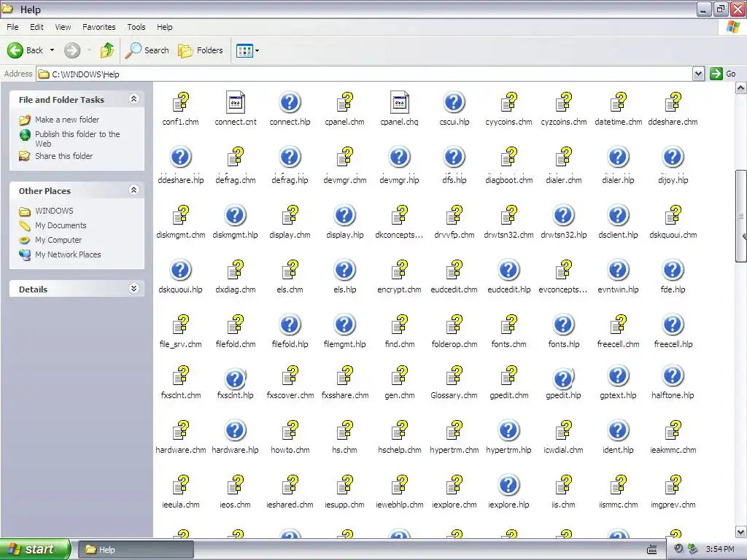Select the imgprev.chm file icon
Screen dimensions: 747x560
673,485
